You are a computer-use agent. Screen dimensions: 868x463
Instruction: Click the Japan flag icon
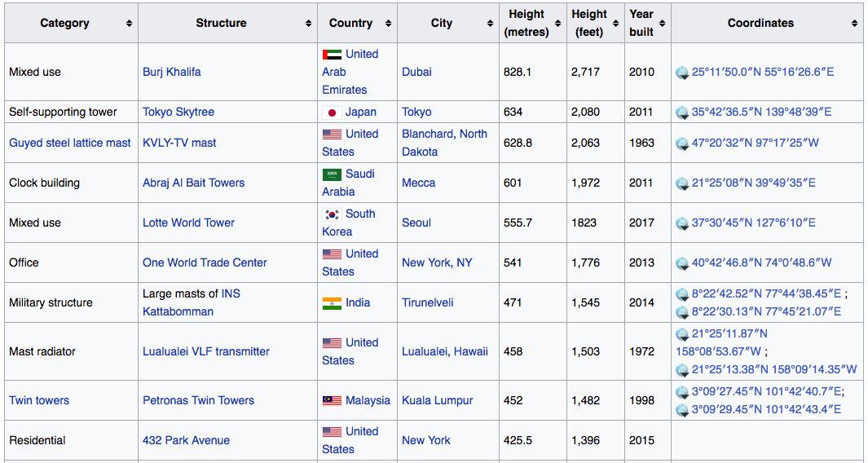coord(333,112)
